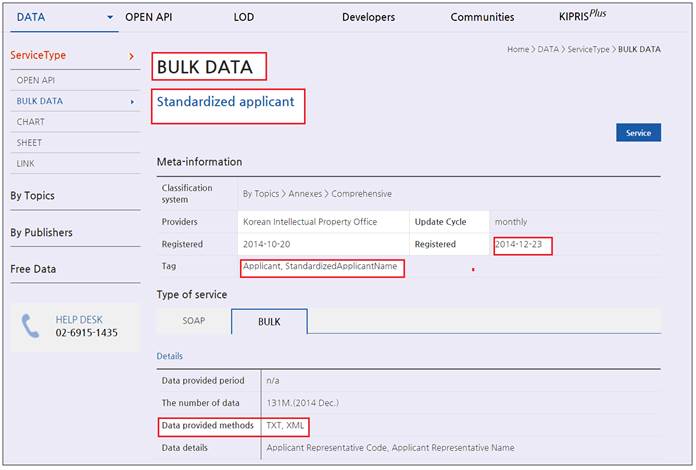Click the Details heading
The width and height of the screenshot is (696, 470).
170,356
